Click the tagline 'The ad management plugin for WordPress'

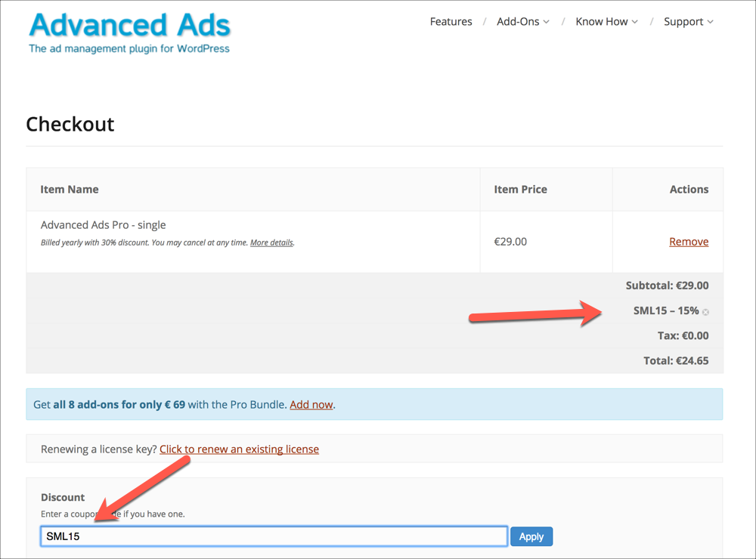(129, 48)
